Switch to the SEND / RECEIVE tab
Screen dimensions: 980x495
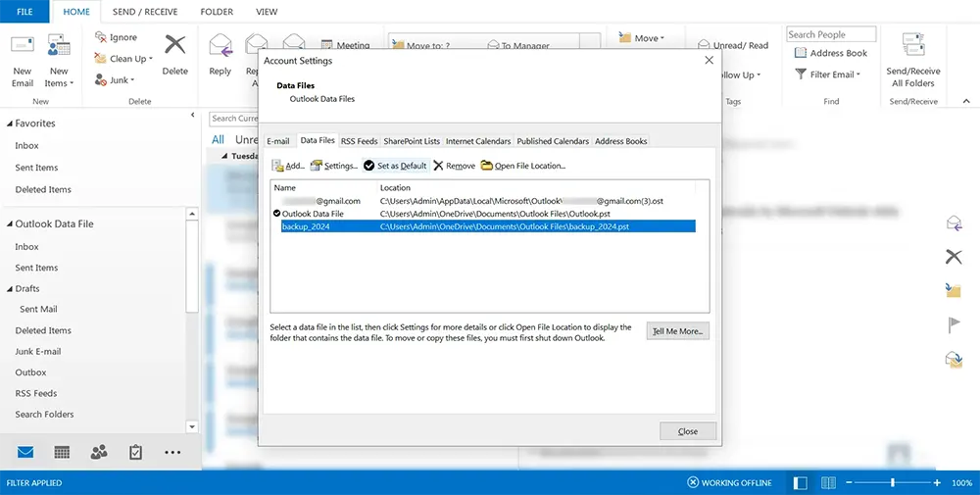(x=145, y=11)
